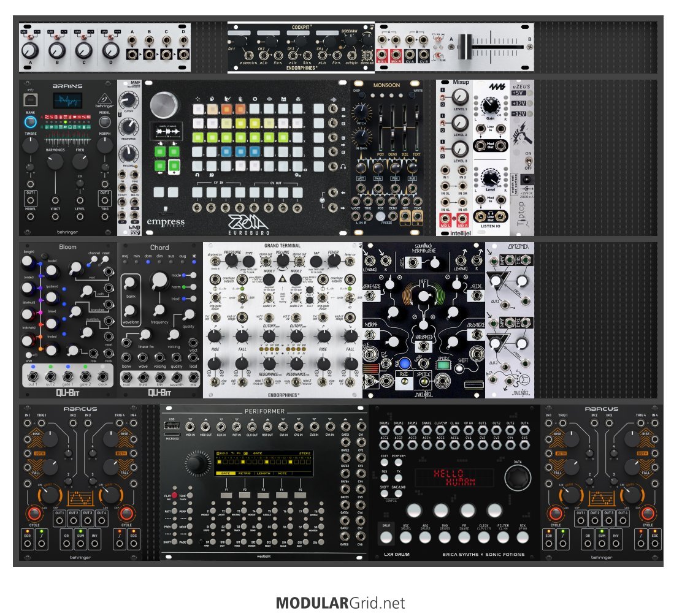Click the gear settings icon below the ZOIA grid
Image resolution: width=682 pixels, height=616 pixels.
click(297, 175)
